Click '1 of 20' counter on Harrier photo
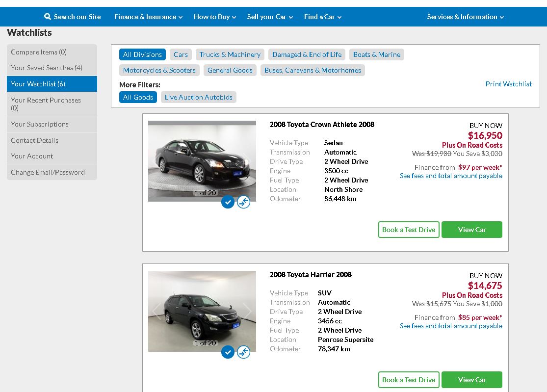Image resolution: width=547 pixels, height=392 pixels. coord(205,343)
